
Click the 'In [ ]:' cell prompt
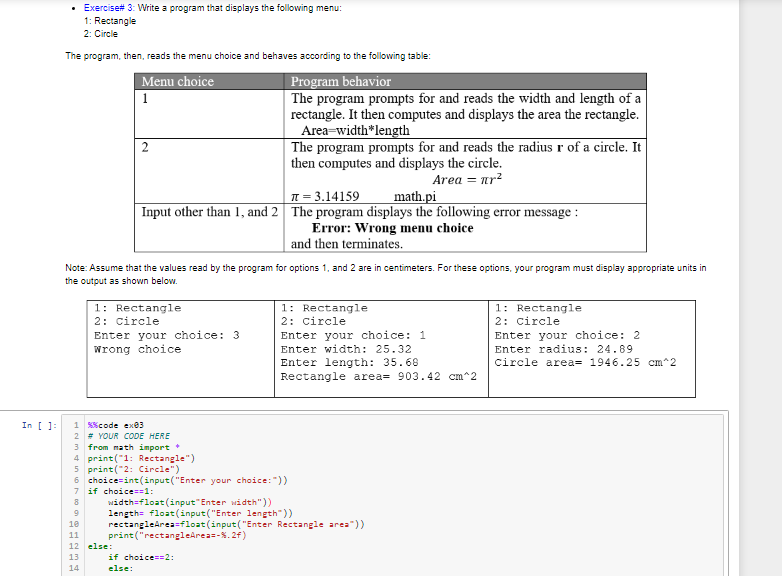[x=39, y=425]
